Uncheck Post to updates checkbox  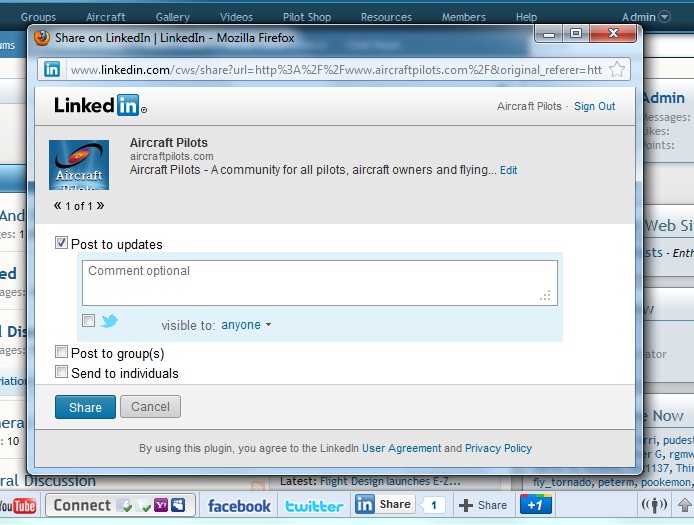[x=61, y=243]
